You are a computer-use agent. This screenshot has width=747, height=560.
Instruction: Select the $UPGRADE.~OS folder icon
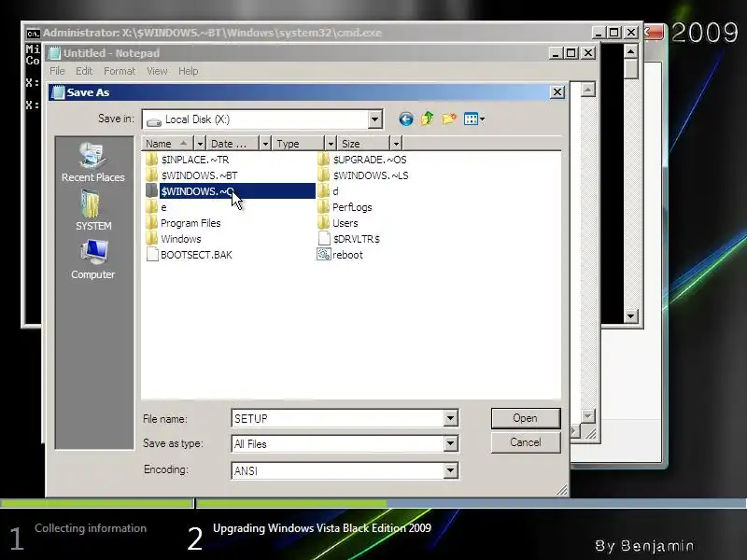323,160
